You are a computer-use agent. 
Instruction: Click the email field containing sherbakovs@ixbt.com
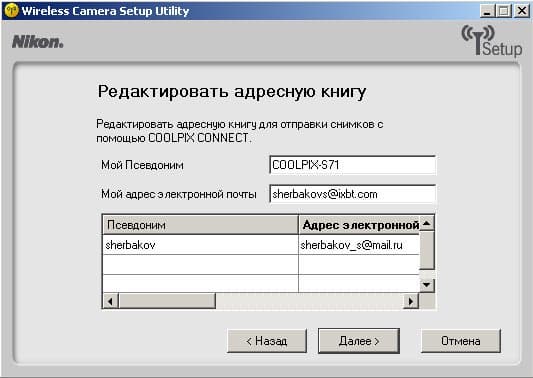pos(353,194)
